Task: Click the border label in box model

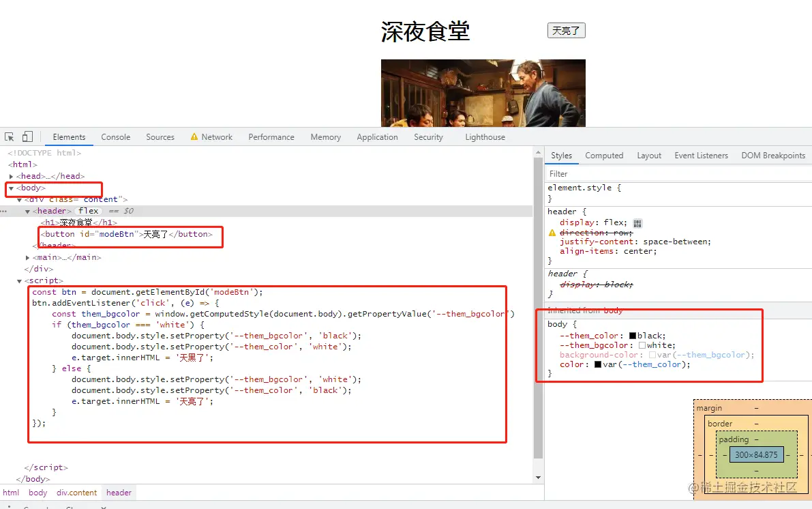Action: tap(720, 424)
